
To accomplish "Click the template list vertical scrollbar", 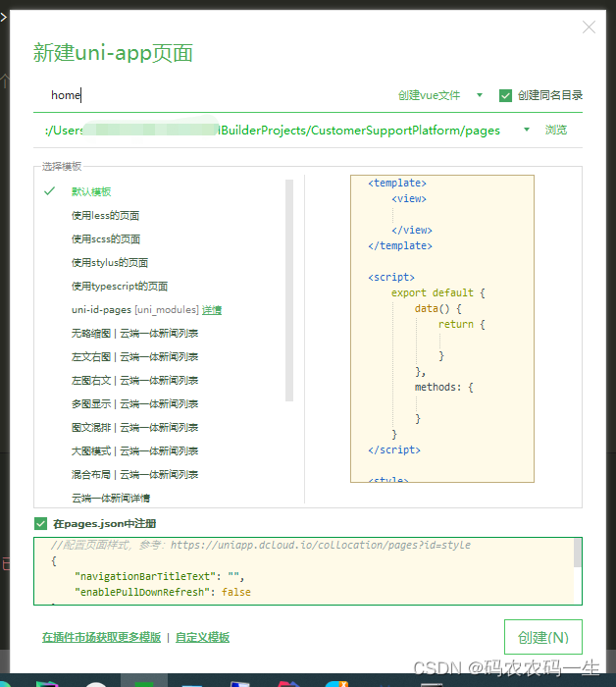I will 289,291.
